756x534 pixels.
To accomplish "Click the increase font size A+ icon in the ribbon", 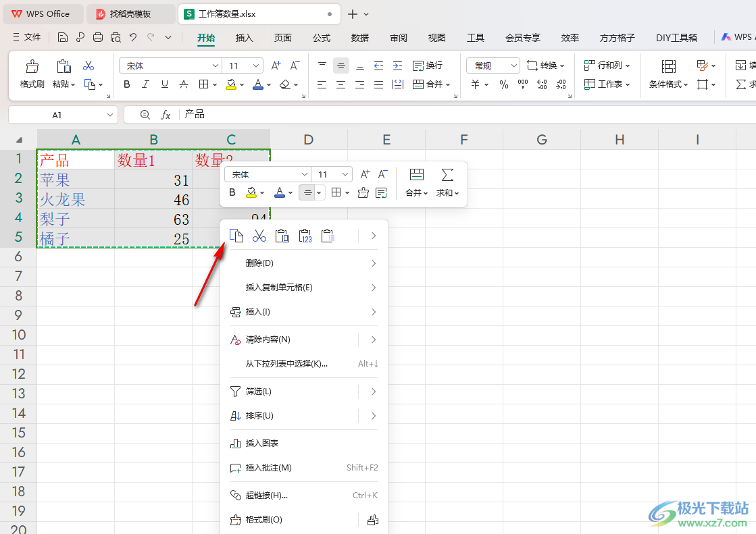I will (276, 65).
